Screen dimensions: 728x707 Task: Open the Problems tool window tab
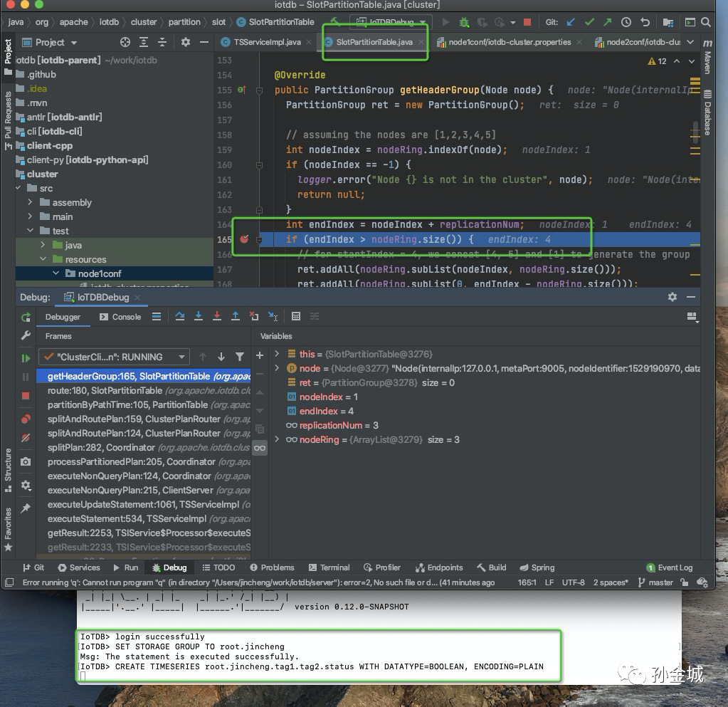(272, 567)
